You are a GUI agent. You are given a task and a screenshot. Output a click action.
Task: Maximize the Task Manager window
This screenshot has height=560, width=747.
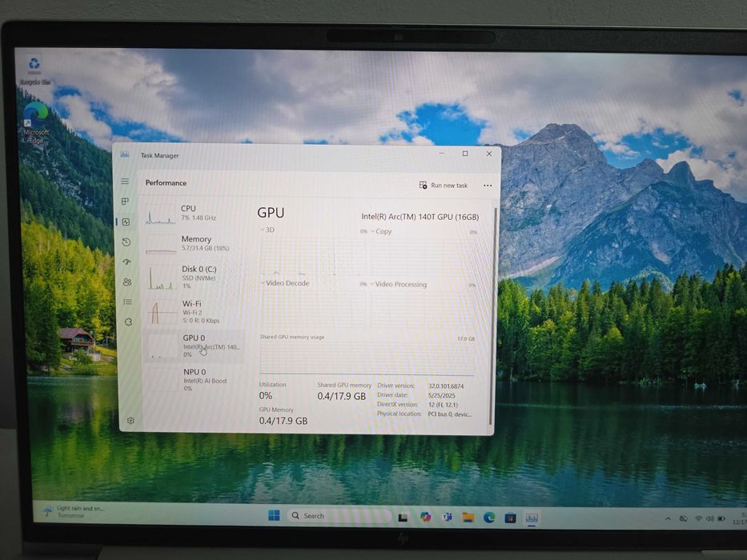[x=465, y=154]
